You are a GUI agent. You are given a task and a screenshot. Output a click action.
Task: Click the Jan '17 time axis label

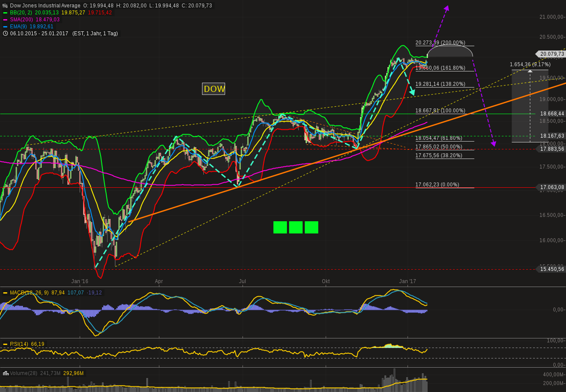point(408,281)
